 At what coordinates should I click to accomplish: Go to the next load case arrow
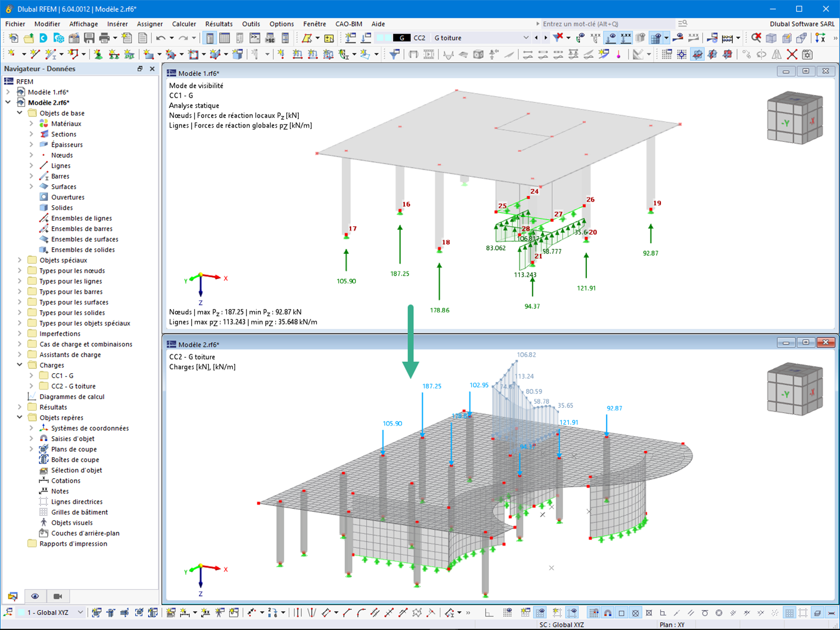546,38
